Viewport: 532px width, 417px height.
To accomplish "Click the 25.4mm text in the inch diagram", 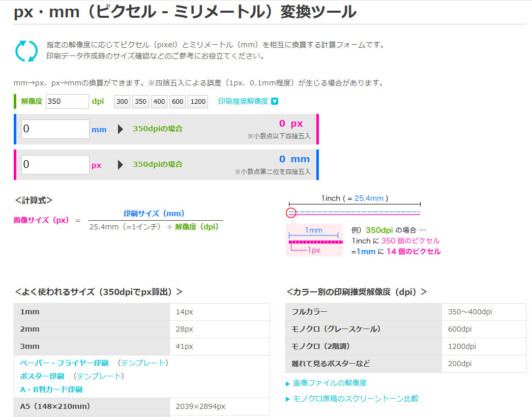I will [369, 198].
